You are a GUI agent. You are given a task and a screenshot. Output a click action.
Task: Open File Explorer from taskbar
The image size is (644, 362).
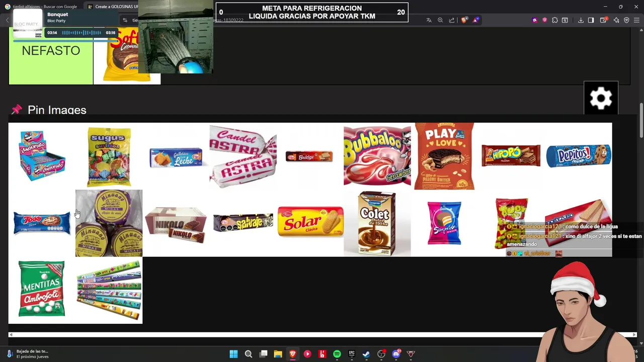(x=278, y=354)
